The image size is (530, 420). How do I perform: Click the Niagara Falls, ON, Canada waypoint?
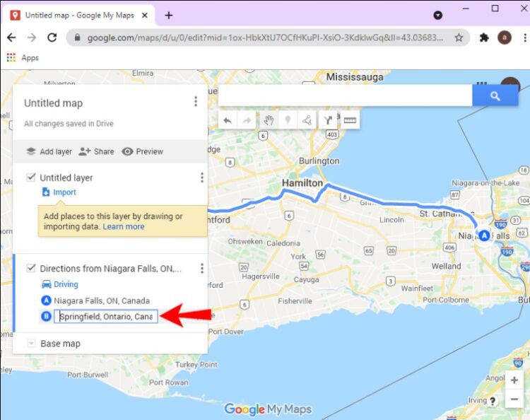pos(102,301)
